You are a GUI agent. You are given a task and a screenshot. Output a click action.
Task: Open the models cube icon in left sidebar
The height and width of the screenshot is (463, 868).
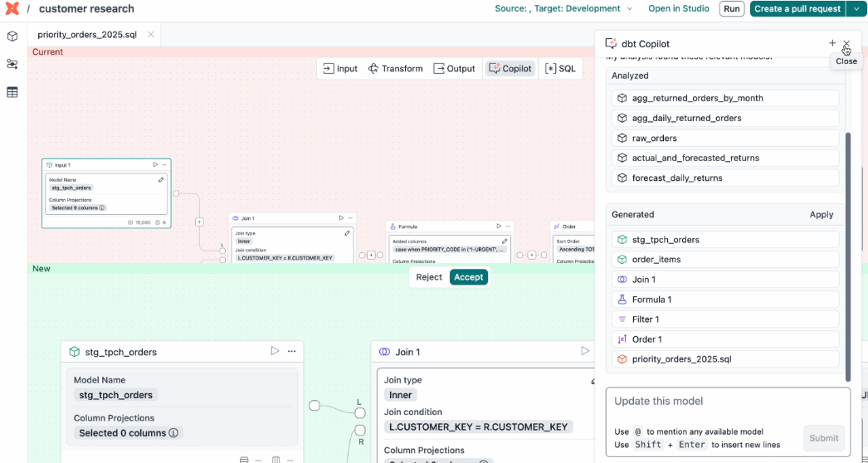12,37
